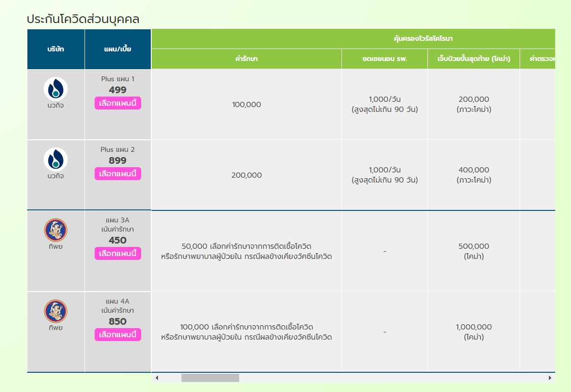Select plan button for Plus แผน 1 (499)
The width and height of the screenshot is (571, 392).
(118, 103)
